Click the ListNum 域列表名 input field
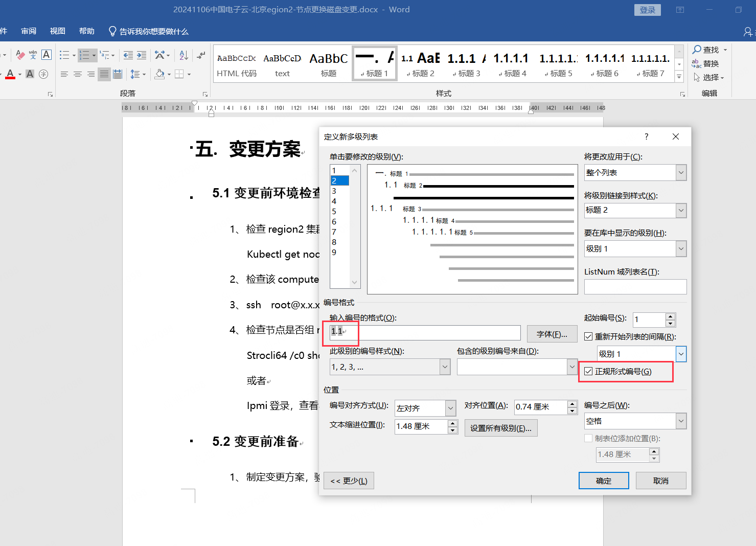 point(635,287)
